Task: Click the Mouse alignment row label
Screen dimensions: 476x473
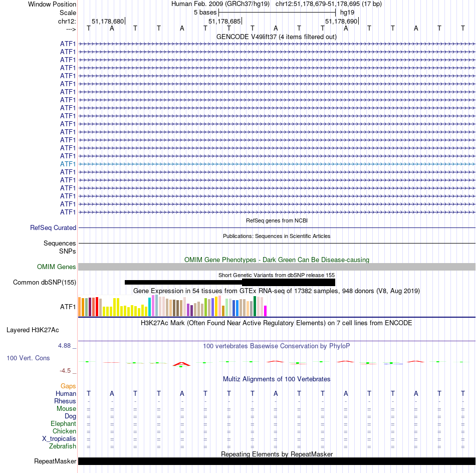Action: coord(66,409)
